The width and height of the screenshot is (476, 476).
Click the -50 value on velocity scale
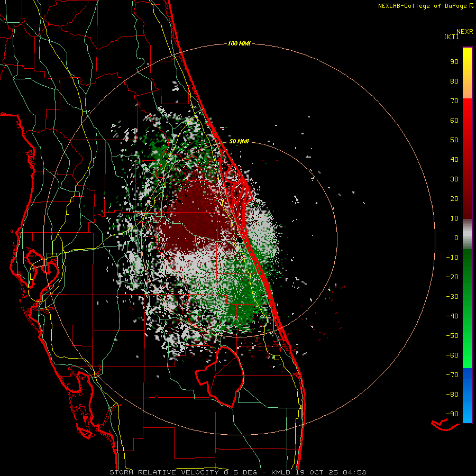pyautogui.click(x=452, y=336)
